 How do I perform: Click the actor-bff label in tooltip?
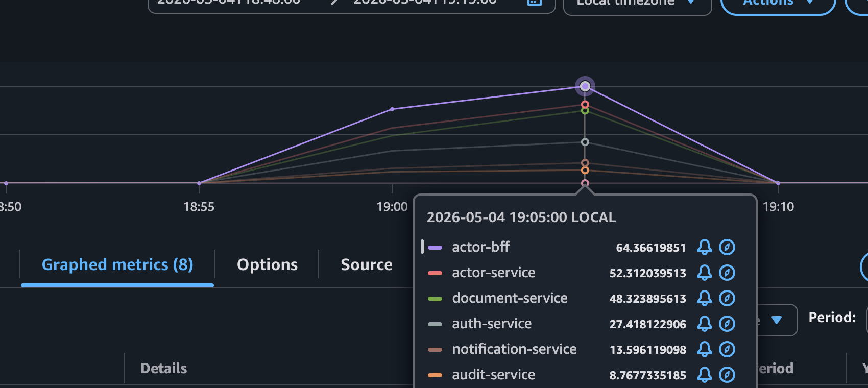pos(480,247)
